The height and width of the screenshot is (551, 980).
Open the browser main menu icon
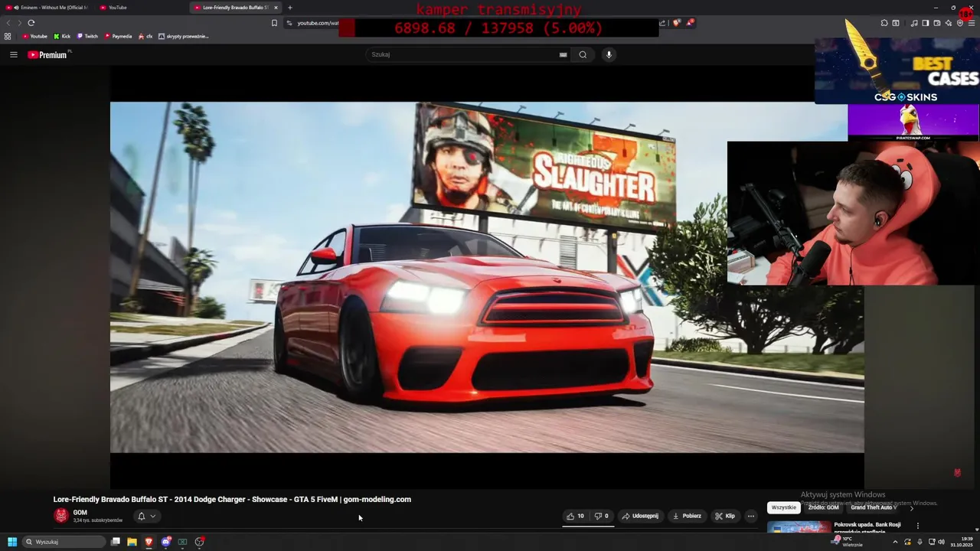(972, 23)
